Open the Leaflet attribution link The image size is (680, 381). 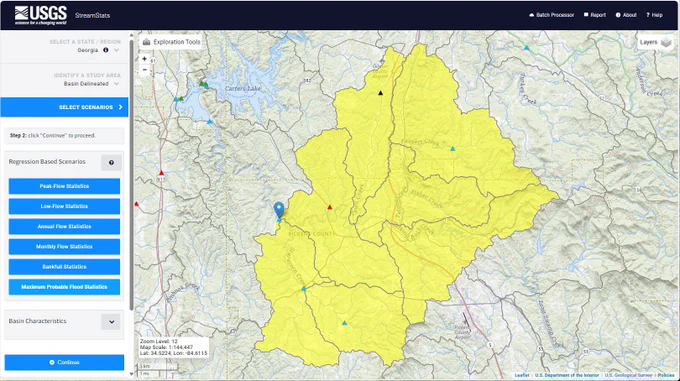[522, 375]
